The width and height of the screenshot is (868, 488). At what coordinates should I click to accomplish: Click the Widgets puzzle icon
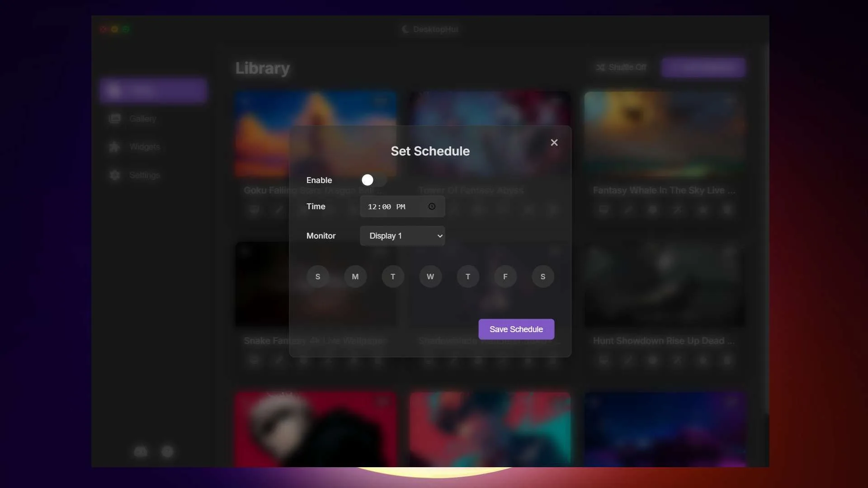[115, 147]
